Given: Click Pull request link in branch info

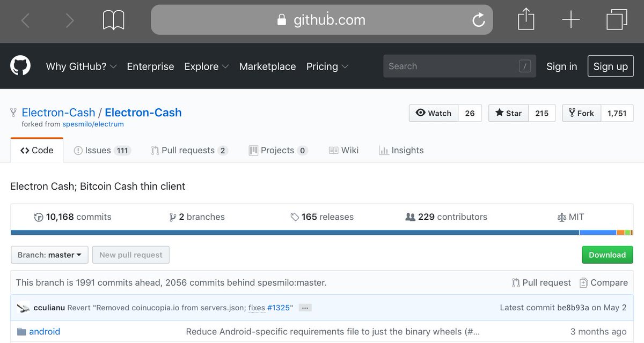Looking at the screenshot, I should pyautogui.click(x=541, y=282).
